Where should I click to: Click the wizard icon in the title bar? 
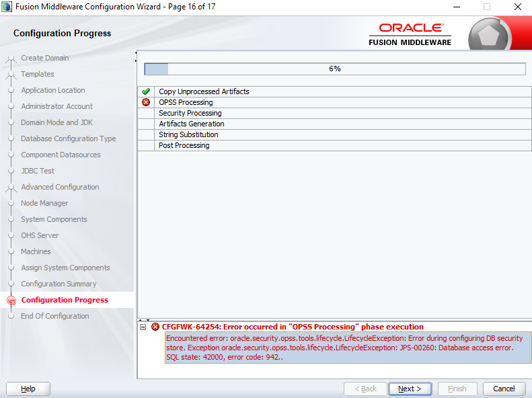pyautogui.click(x=7, y=7)
